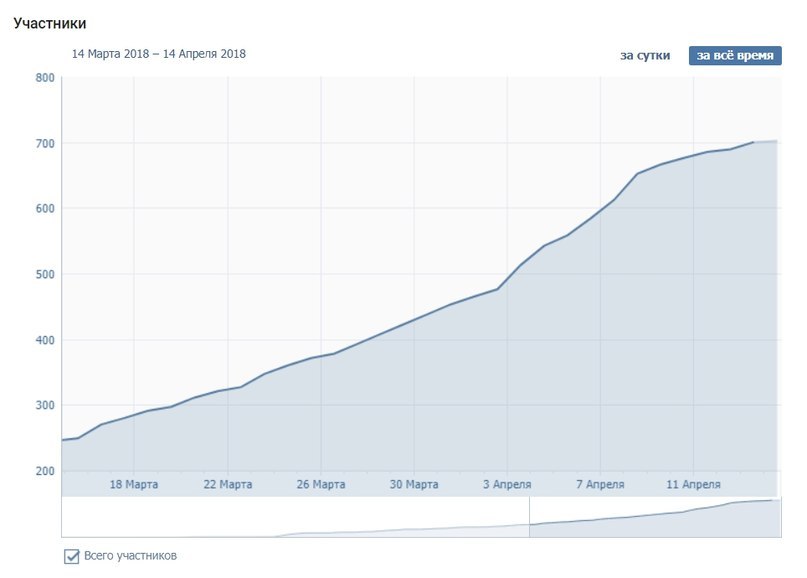Click the unselected left area of overview chart
Screen dimensions: 807x578
(x=295, y=517)
